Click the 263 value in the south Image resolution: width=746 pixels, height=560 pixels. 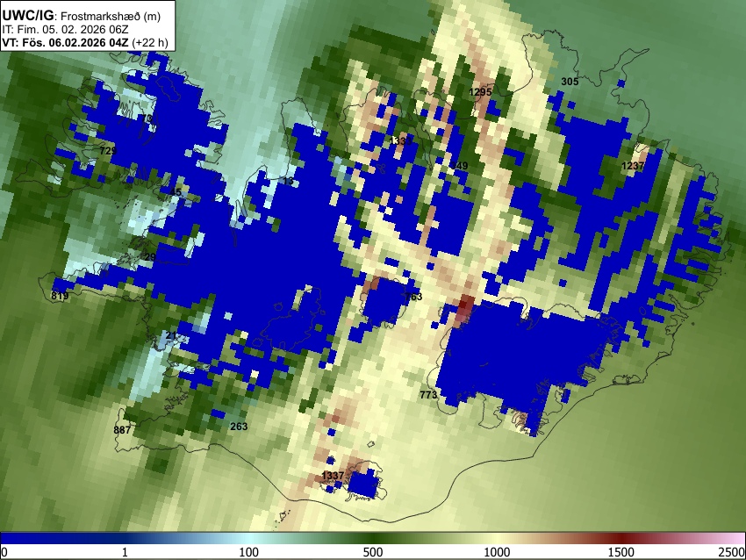(x=239, y=427)
